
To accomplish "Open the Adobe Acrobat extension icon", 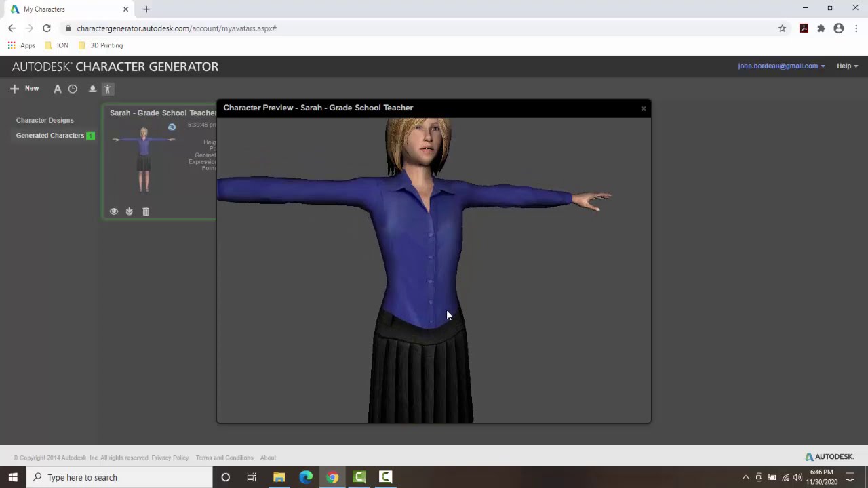I will point(804,28).
